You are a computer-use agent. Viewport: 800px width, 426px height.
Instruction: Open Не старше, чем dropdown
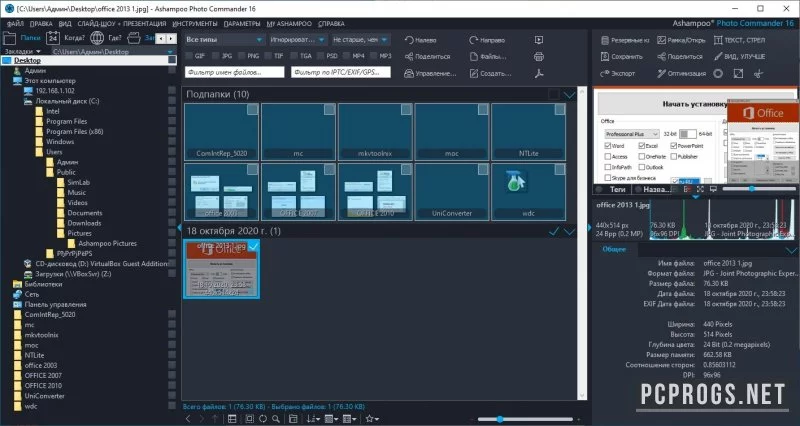coord(360,40)
